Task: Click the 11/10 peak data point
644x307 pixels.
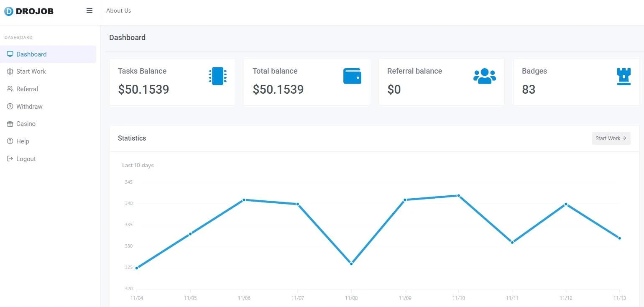Action: click(459, 196)
